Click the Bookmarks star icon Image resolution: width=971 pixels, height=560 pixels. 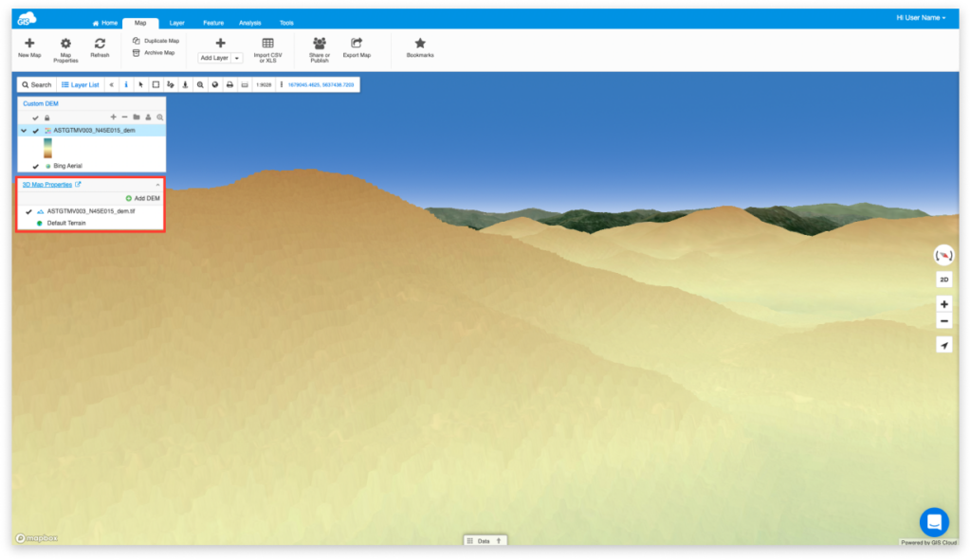point(419,45)
